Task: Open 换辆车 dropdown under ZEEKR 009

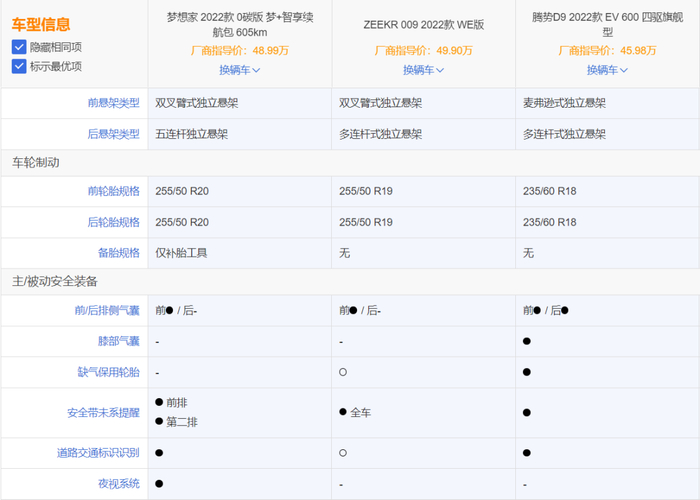Action: (x=423, y=70)
